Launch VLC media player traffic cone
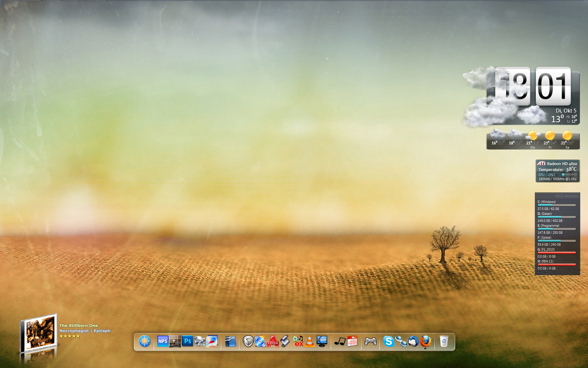Viewport: 588px width, 368px height. (x=310, y=341)
